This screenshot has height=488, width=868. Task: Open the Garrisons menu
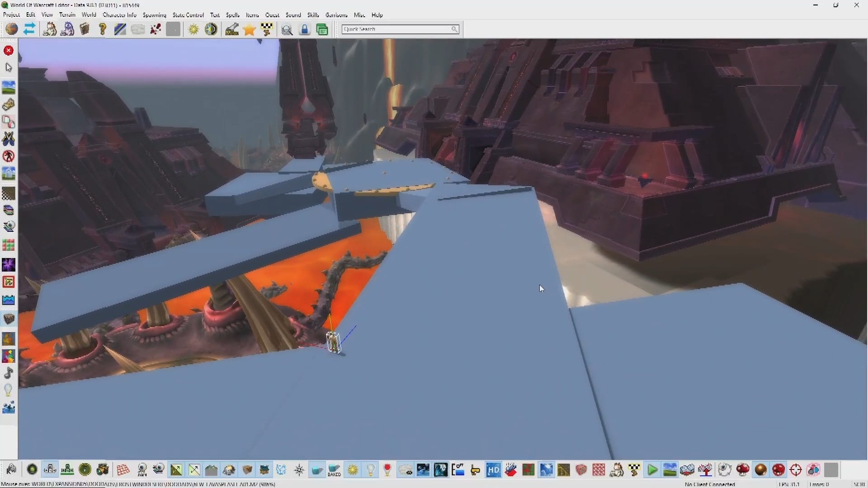(x=336, y=15)
